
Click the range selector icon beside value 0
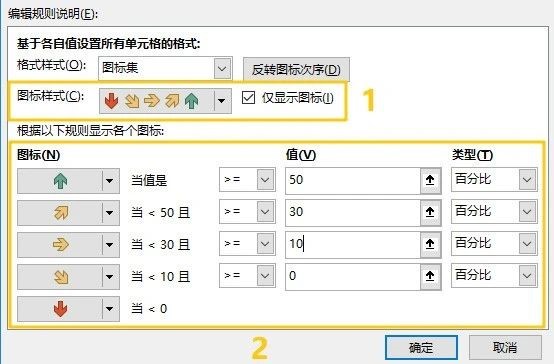430,276
